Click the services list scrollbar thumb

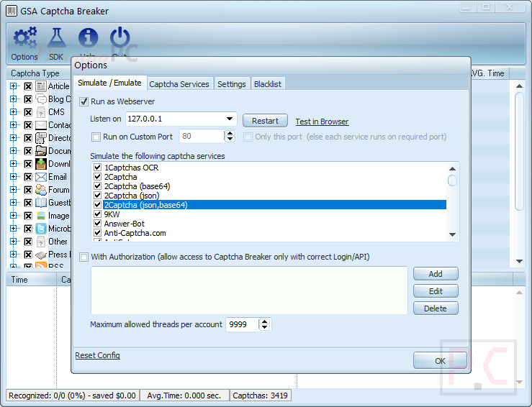click(x=452, y=180)
